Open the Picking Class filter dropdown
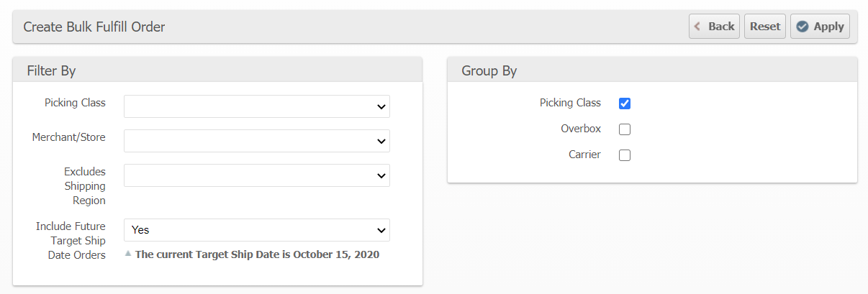Screen dimensions: 868x294 (x=257, y=106)
